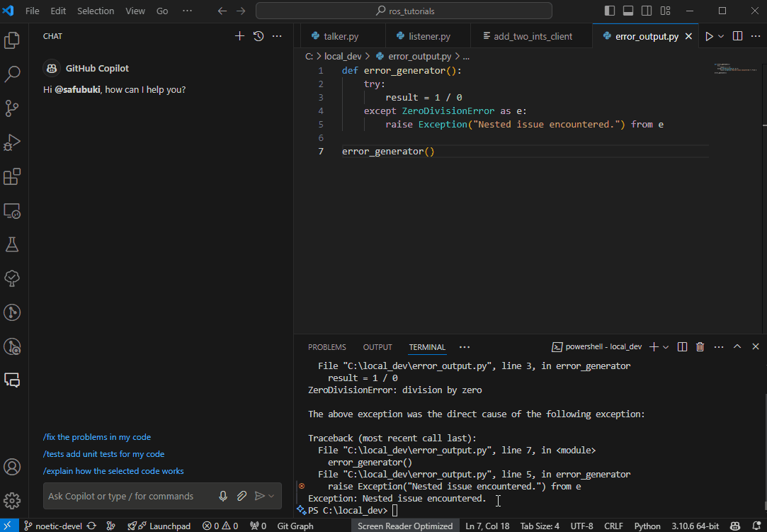Open the Extensions view
The image size is (767, 532).
click(x=12, y=176)
